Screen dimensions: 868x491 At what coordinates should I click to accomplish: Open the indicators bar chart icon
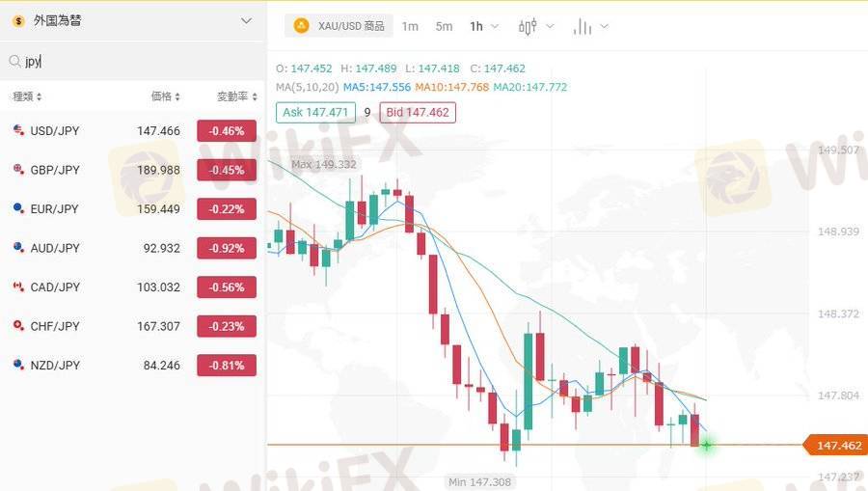[582, 26]
